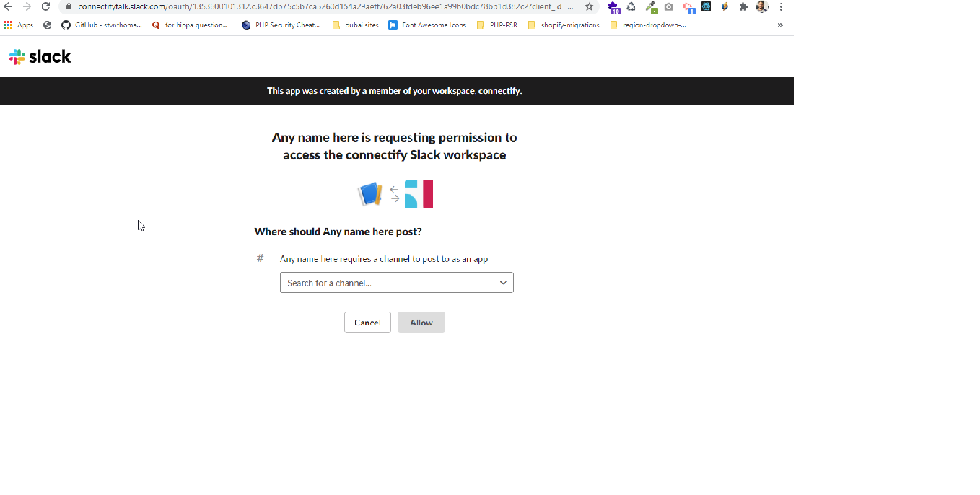Image resolution: width=980 pixels, height=495 pixels.
Task: Click the camera screenshot extension icon
Action: tap(669, 6)
